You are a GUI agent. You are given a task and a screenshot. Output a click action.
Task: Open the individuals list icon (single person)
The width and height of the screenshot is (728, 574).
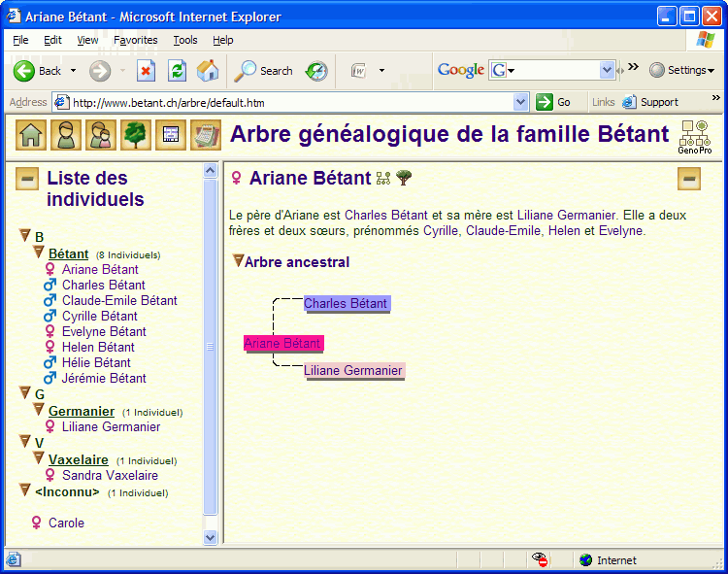(x=66, y=135)
